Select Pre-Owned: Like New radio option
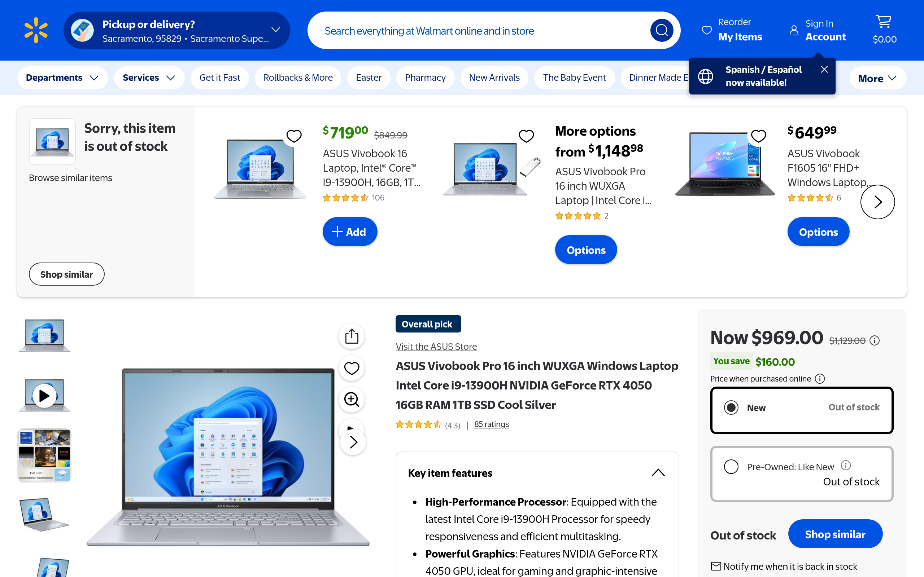Viewport: 924px width, 577px height. click(731, 466)
